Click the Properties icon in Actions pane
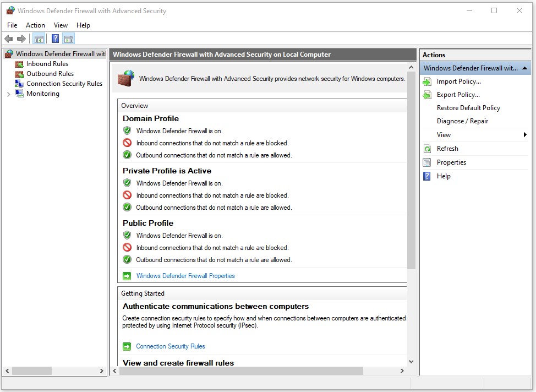This screenshot has height=392, width=536. click(x=427, y=162)
